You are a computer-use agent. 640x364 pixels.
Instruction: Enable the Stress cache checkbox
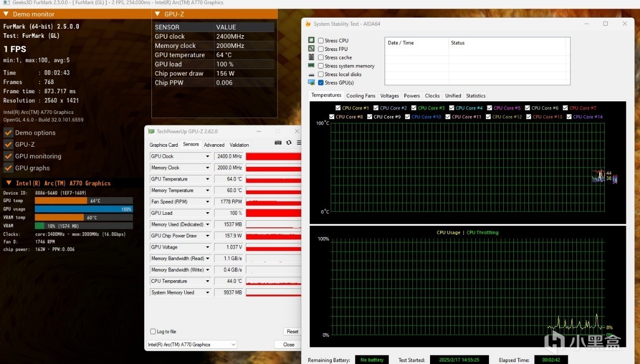point(321,57)
